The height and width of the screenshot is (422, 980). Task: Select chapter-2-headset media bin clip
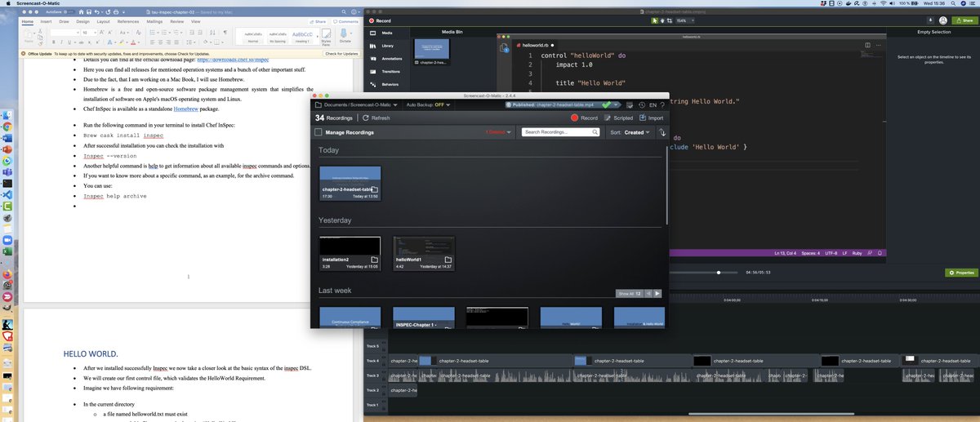(x=432, y=51)
